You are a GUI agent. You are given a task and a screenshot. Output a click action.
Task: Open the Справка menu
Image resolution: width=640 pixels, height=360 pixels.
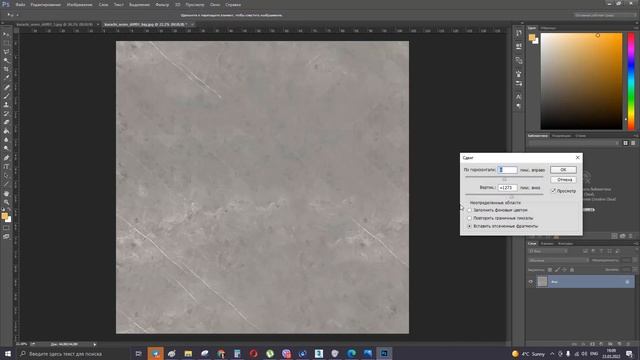tap(233, 4)
